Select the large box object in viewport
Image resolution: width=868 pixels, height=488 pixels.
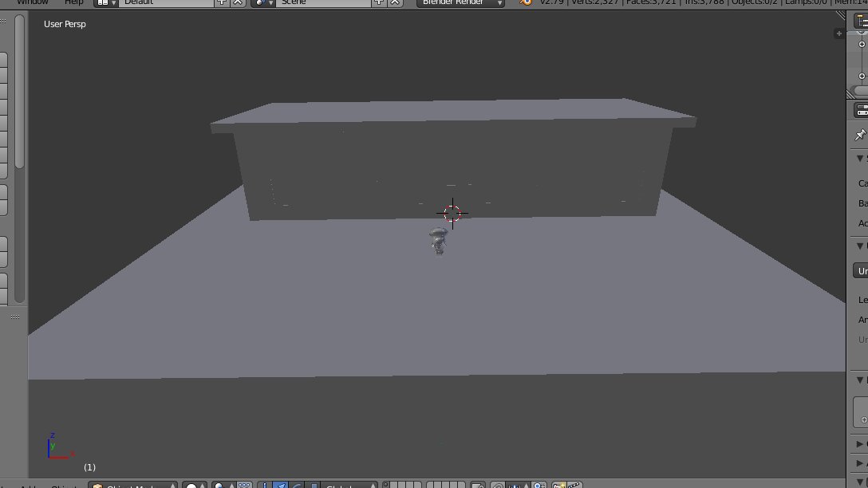click(x=453, y=160)
